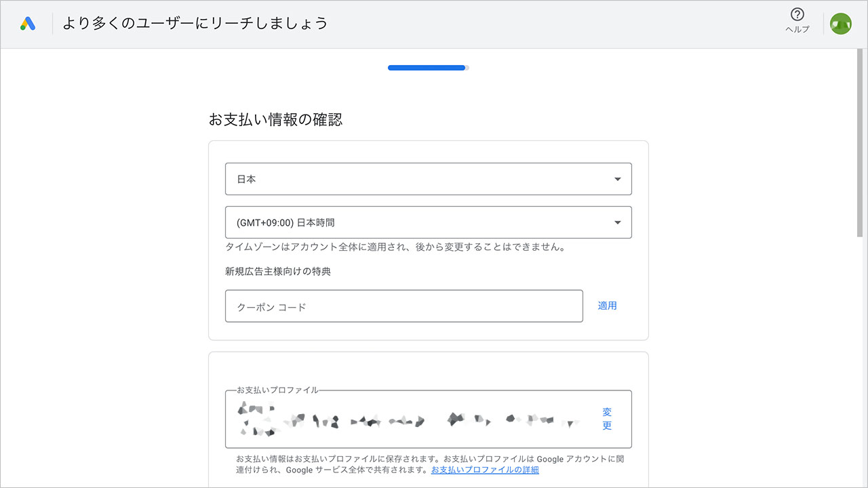Click the country selection chevron arrow
Screen dimensions: 868x488
[x=617, y=178]
